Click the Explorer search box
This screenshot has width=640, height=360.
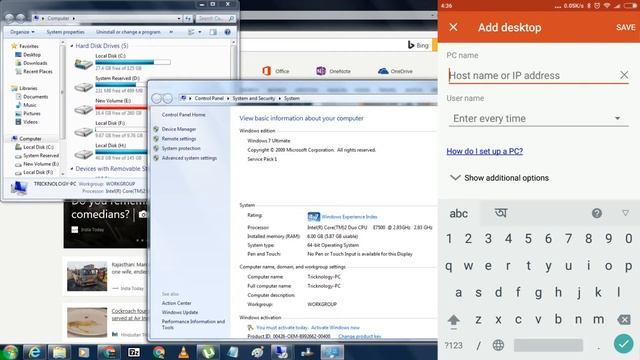point(215,18)
